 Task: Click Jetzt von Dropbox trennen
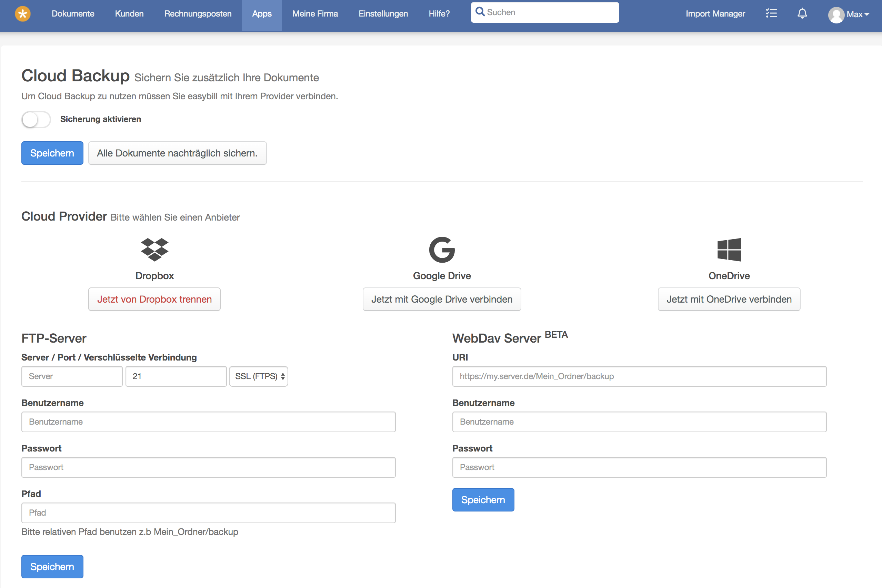[x=154, y=299]
